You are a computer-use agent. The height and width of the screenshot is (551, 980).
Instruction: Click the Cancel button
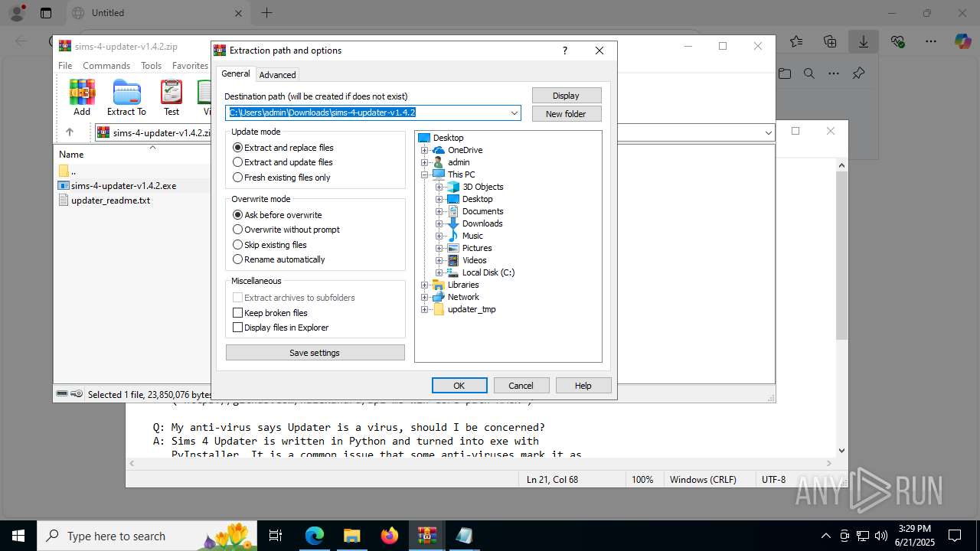coord(521,386)
